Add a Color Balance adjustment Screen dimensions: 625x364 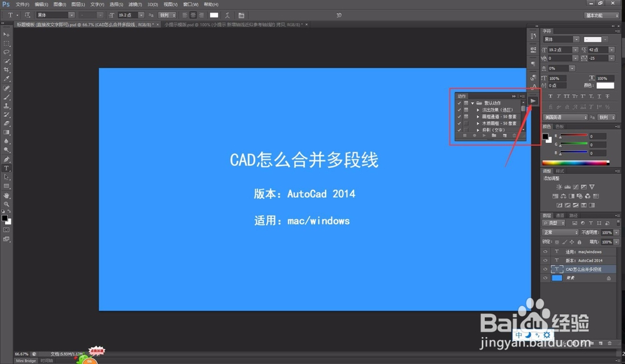(x=563, y=196)
